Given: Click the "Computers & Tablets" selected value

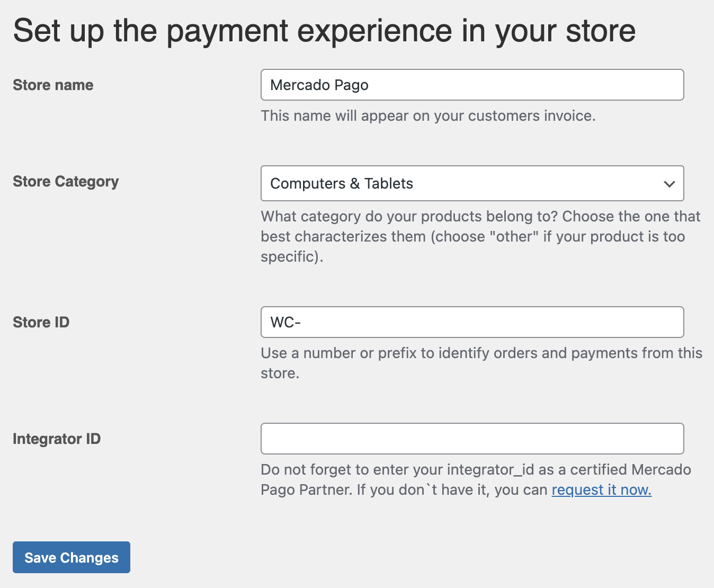Looking at the screenshot, I should pyautogui.click(x=342, y=184).
